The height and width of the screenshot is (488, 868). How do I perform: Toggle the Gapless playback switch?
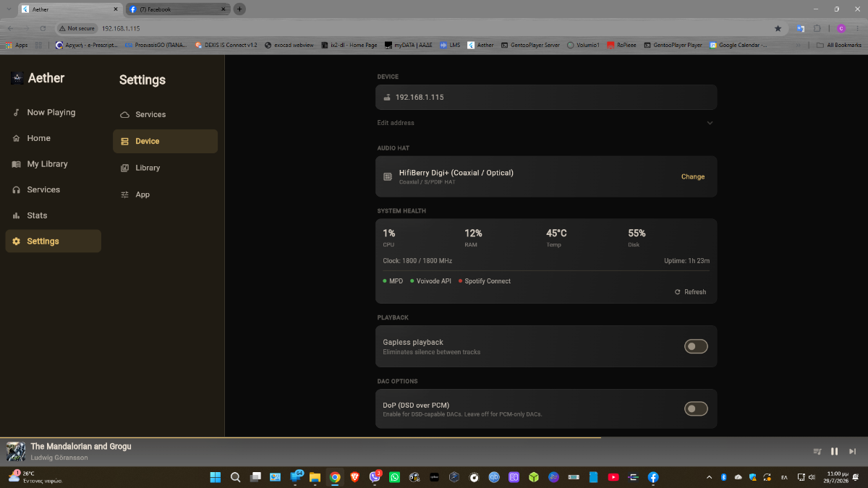(x=696, y=346)
